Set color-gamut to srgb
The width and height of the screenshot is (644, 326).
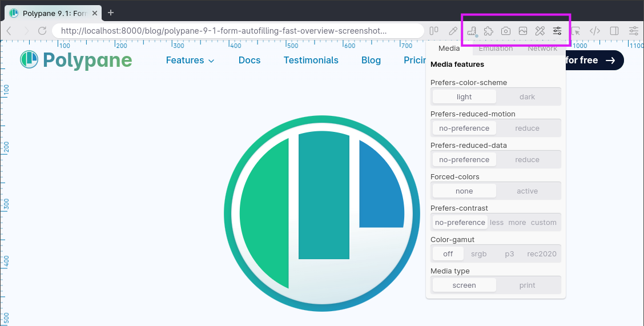tap(479, 253)
